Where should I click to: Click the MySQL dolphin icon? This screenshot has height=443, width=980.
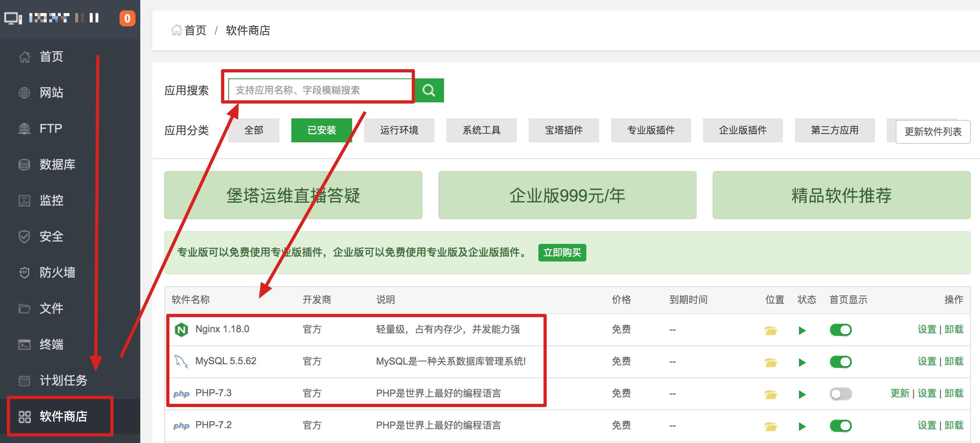(181, 361)
